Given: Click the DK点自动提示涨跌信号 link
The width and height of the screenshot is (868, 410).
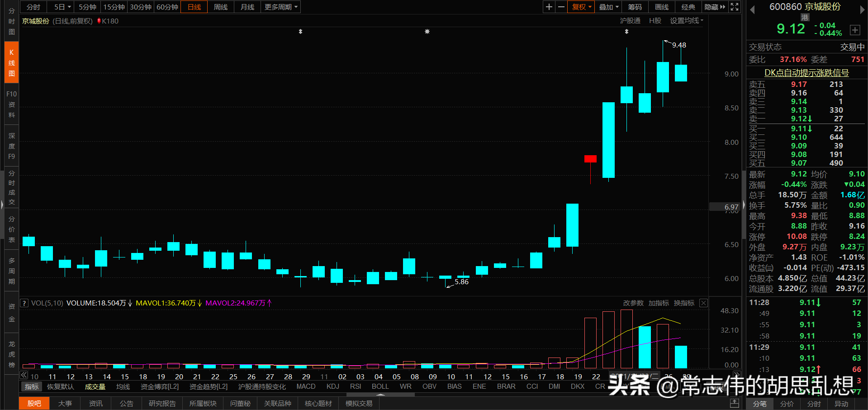Looking at the screenshot, I should coord(806,73).
